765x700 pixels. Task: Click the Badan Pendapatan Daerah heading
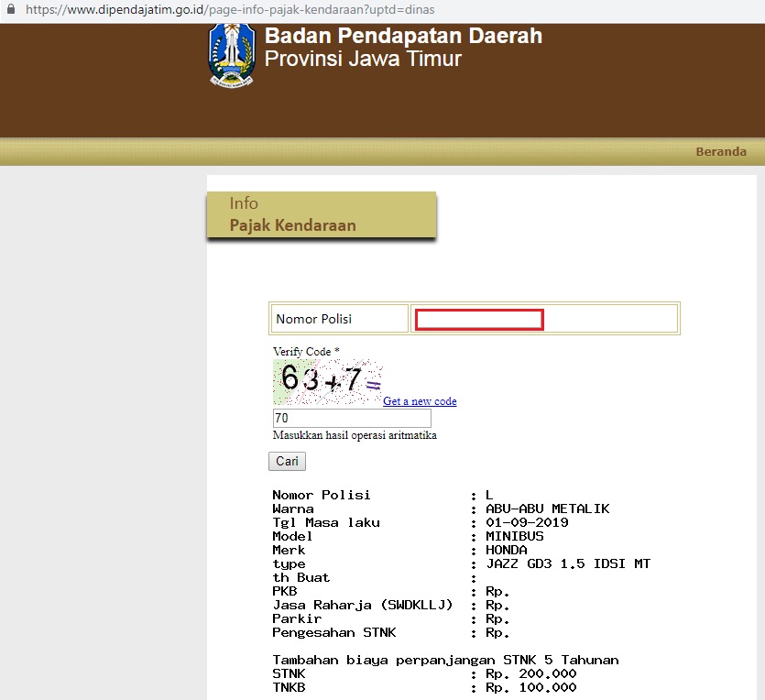403,36
